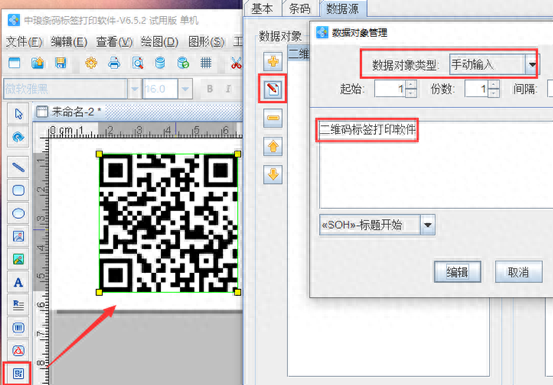The image size is (553, 385).
Task: Click the horizontal ruler above canvas
Action: [x=145, y=130]
